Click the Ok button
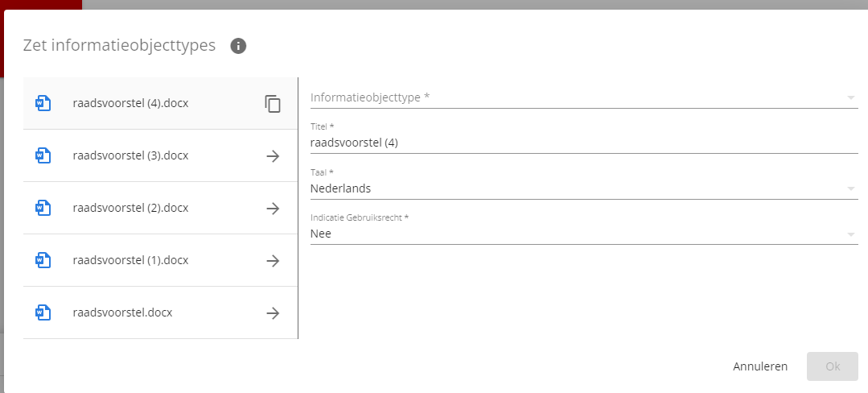 pos(833,366)
